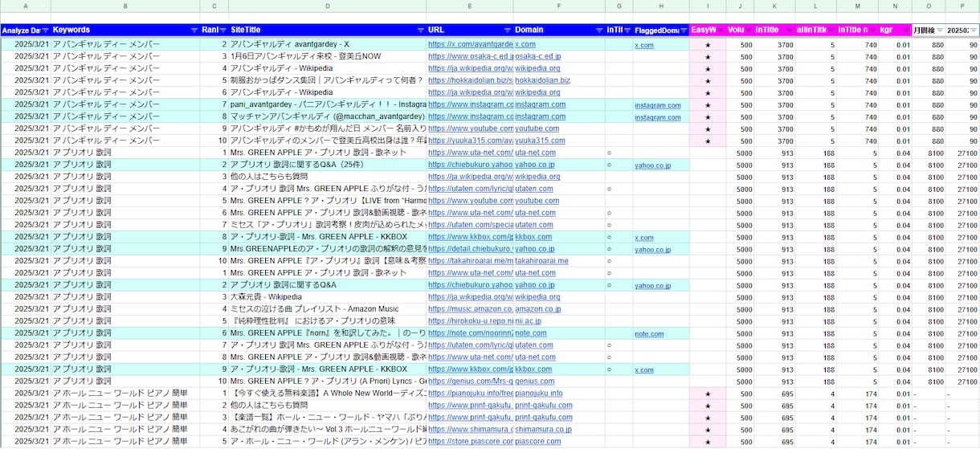Open the shimamura.co.jp domain link
Screen dimensions: 980x449
tap(543, 430)
